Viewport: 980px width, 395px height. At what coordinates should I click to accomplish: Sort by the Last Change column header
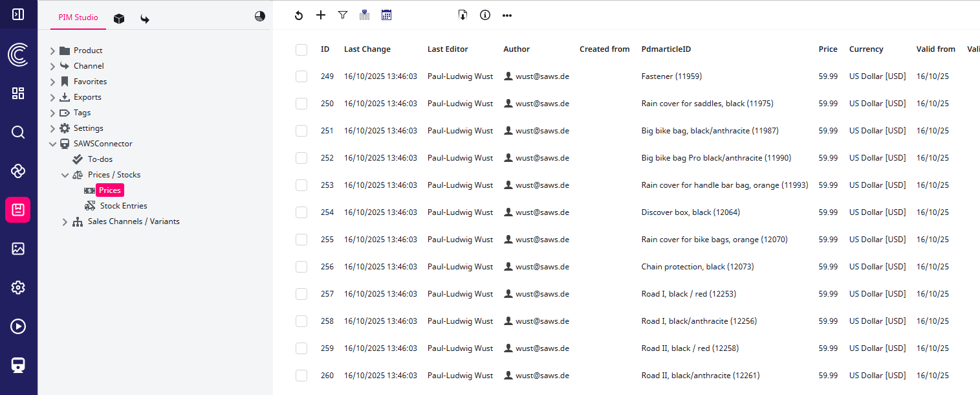click(367, 49)
